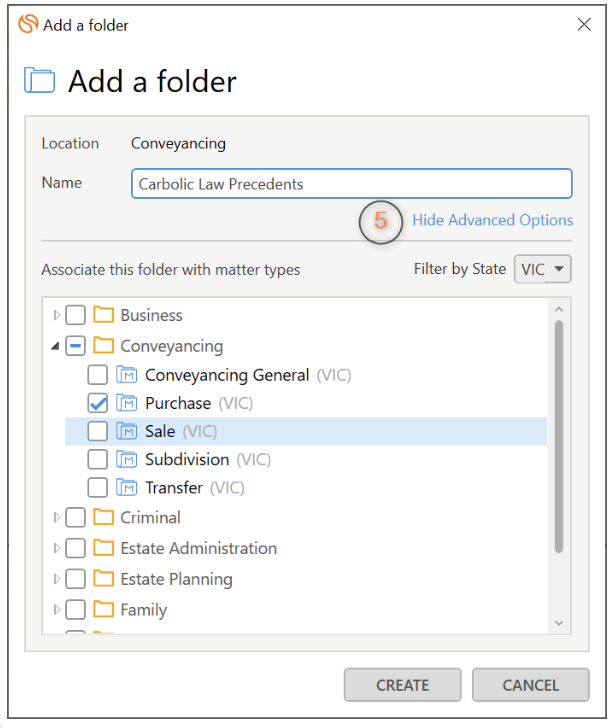The height and width of the screenshot is (728, 613).
Task: Click the Conveyancing folder icon
Action: 103,346
